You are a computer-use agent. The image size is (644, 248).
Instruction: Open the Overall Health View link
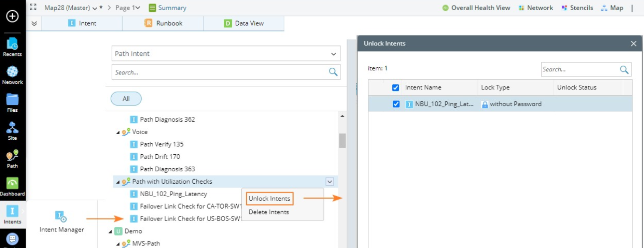[476, 8]
